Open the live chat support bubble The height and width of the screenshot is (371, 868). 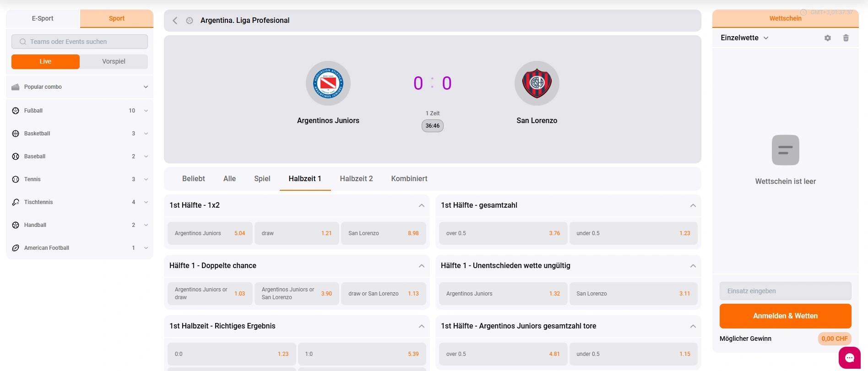pyautogui.click(x=849, y=358)
